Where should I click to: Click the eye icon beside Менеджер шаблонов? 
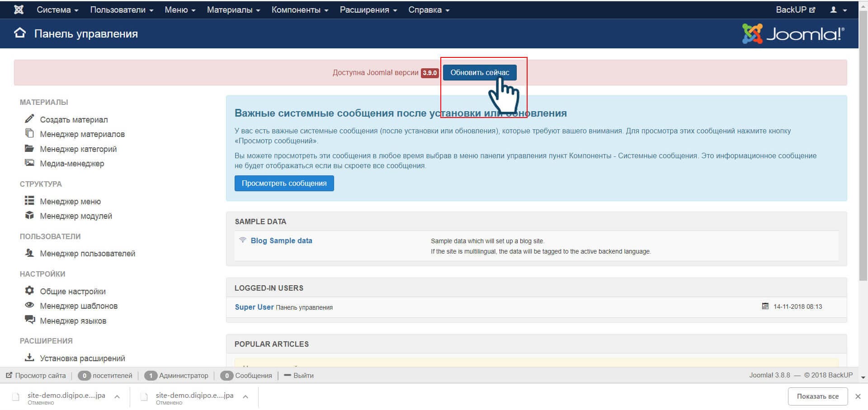point(29,305)
